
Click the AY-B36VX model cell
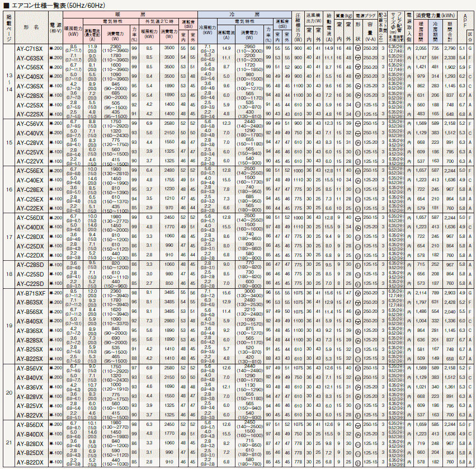pyautogui.click(x=30, y=387)
